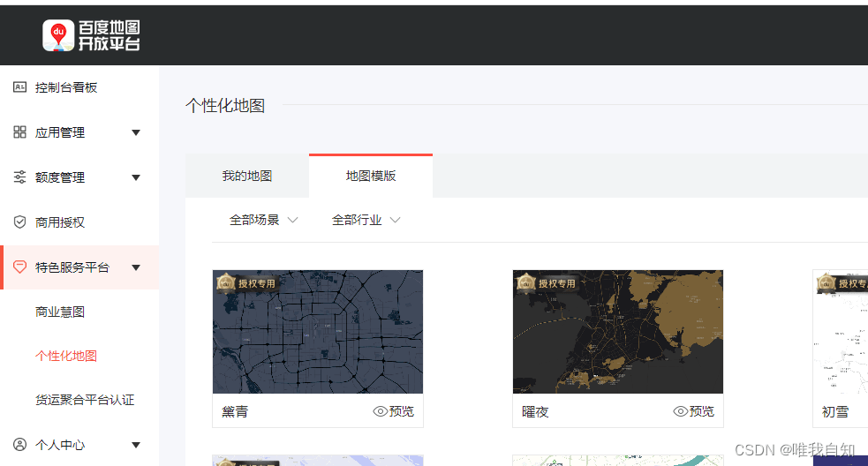Image resolution: width=868 pixels, height=466 pixels.
Task: Click the 控制台看板 dashboard icon
Action: coord(20,87)
